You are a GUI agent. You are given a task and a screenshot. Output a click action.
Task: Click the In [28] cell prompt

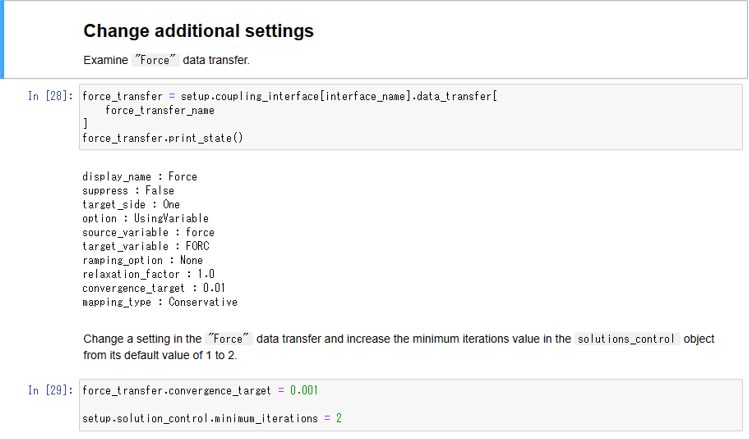click(50, 96)
